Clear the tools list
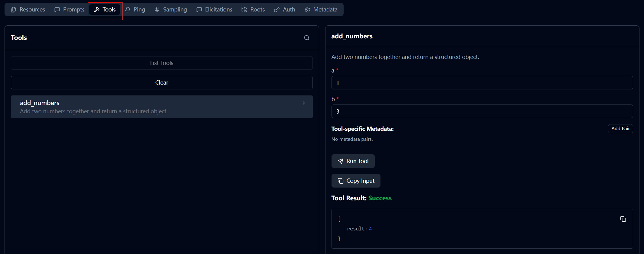The height and width of the screenshot is (254, 644). coord(162,82)
